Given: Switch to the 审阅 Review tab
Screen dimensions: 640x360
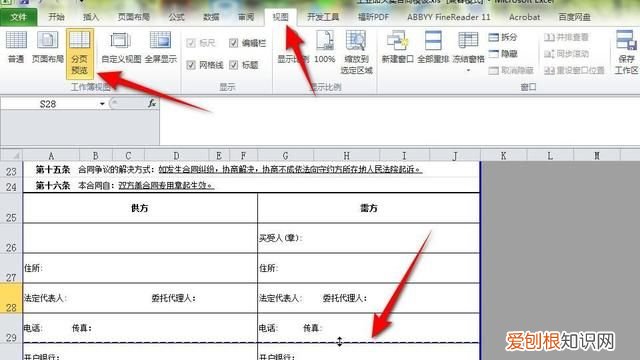Looking at the screenshot, I should (246, 17).
